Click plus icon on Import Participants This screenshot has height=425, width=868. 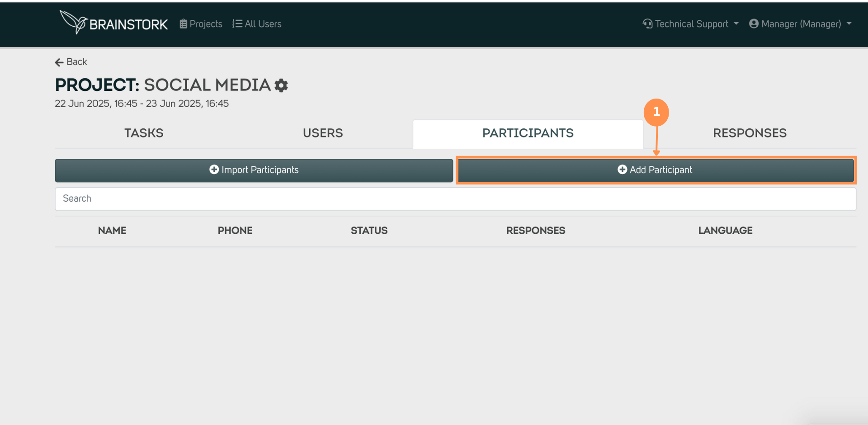214,170
